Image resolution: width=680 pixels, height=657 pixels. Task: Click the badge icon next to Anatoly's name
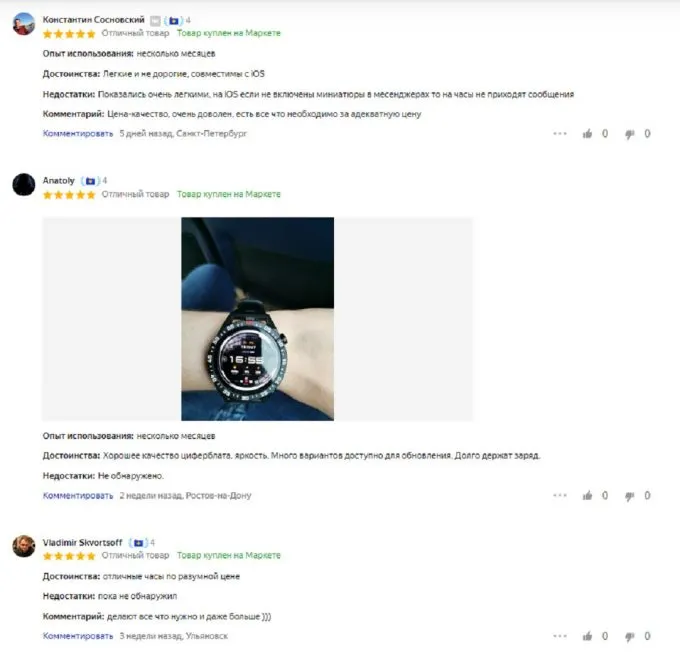pyautogui.click(x=90, y=181)
